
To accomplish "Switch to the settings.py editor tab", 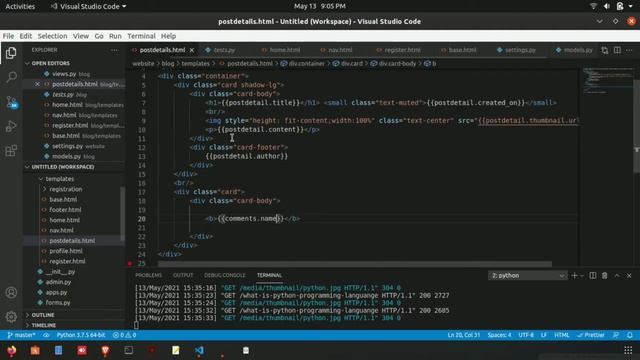I will 520,50.
